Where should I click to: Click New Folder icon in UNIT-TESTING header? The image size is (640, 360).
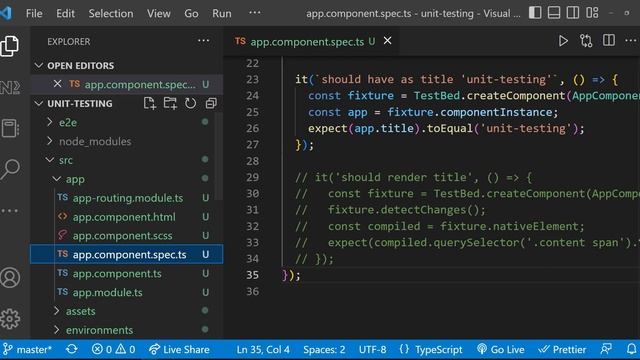[x=170, y=103]
